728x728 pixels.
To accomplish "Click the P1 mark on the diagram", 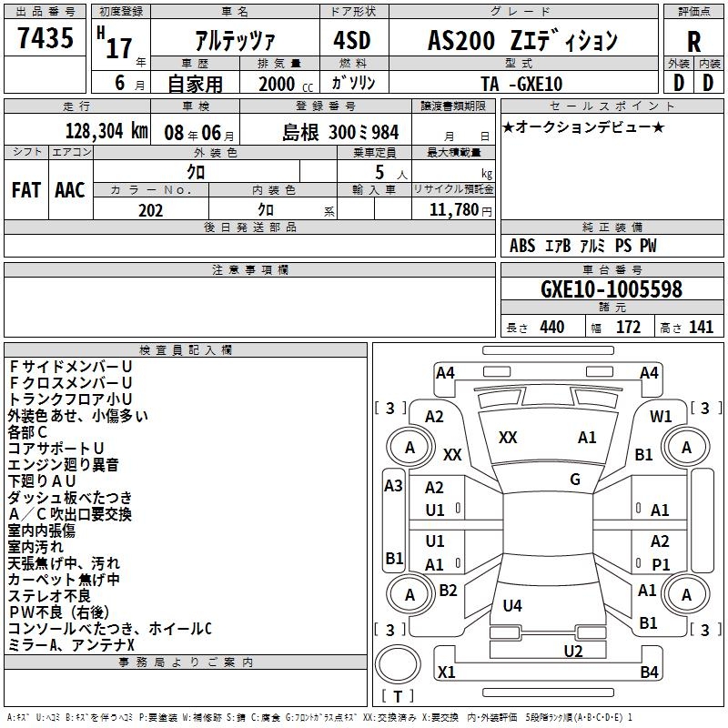I will click(x=661, y=565).
